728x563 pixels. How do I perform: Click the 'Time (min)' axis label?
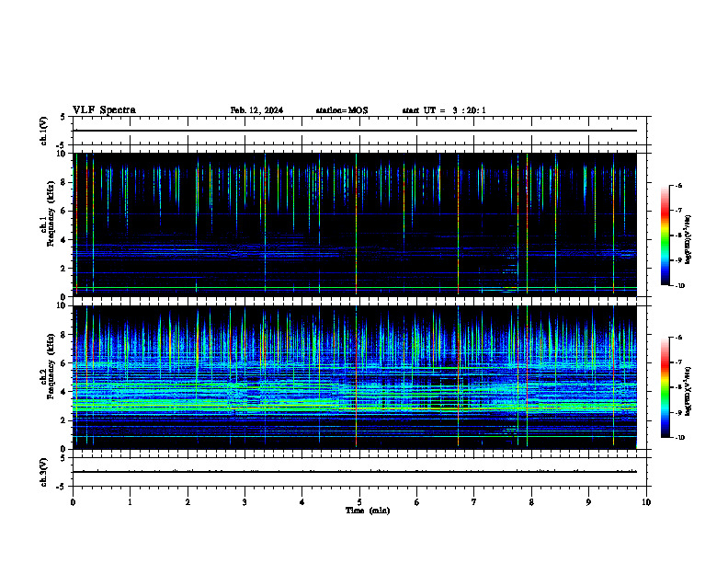click(x=368, y=511)
